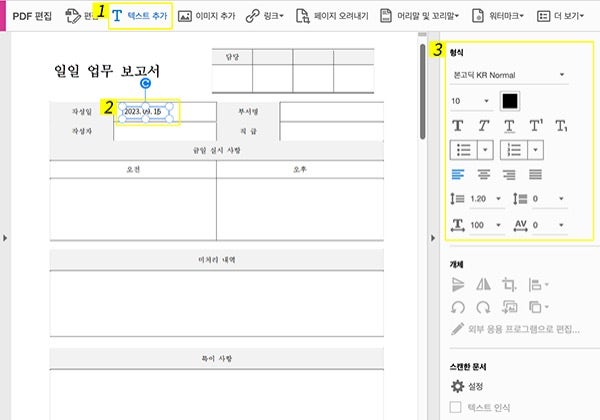Open bulleted list style dropdown arrow
Image resolution: width=600 pixels, height=420 pixels.
coord(485,150)
